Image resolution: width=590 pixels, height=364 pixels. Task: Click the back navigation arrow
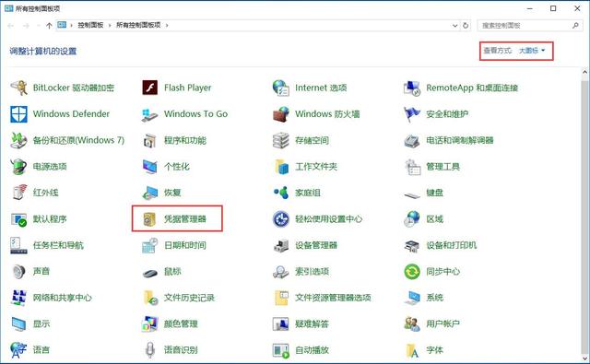tap(10, 26)
